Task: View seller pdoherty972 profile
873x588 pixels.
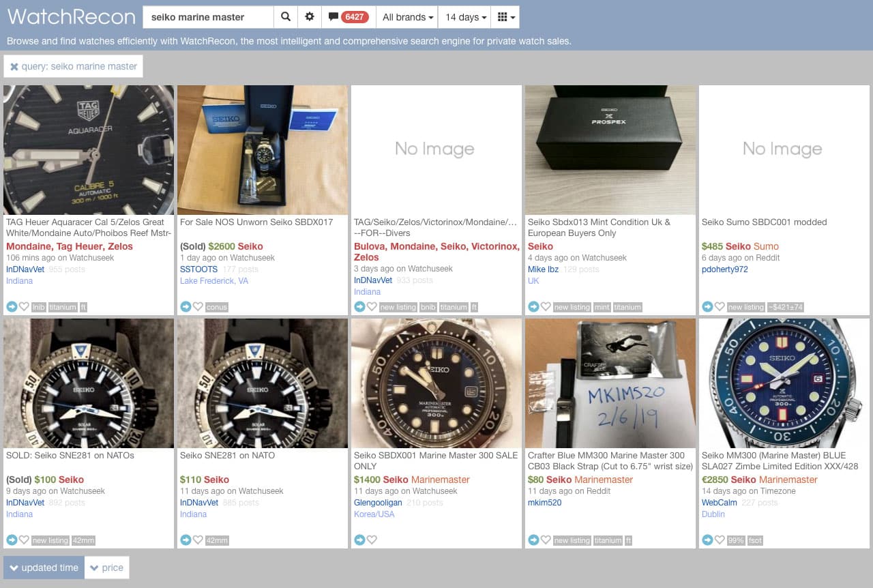Action: [725, 269]
